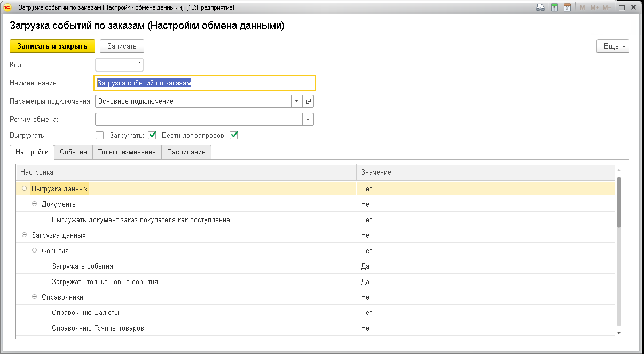The width and height of the screenshot is (644, 354).
Task: Click the print icon in title bar
Action: [x=540, y=7]
